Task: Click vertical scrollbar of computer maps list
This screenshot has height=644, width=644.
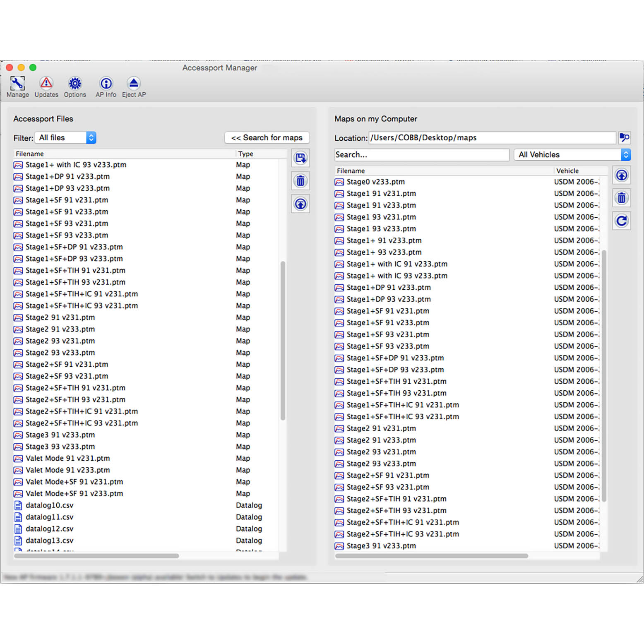Action: pyautogui.click(x=604, y=376)
